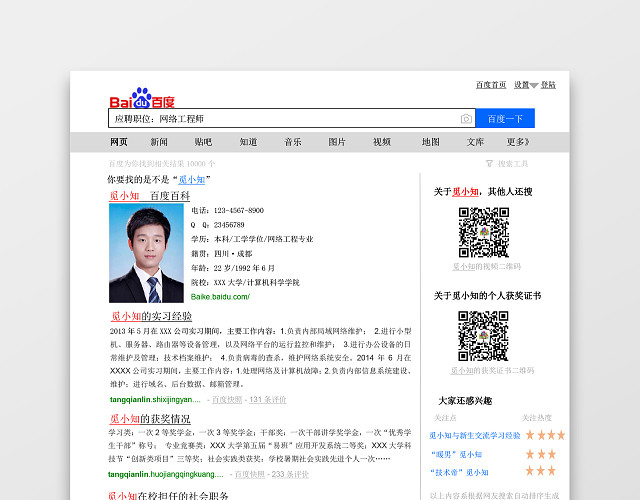Click the tangqianlin.shixijingyan URL
The height and width of the screenshot is (500, 640).
pyautogui.click(x=155, y=400)
